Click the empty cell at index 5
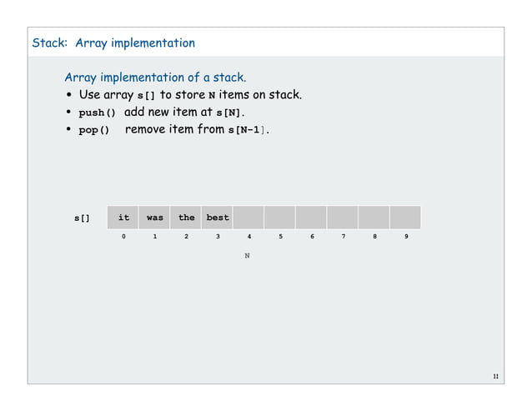 (280, 218)
